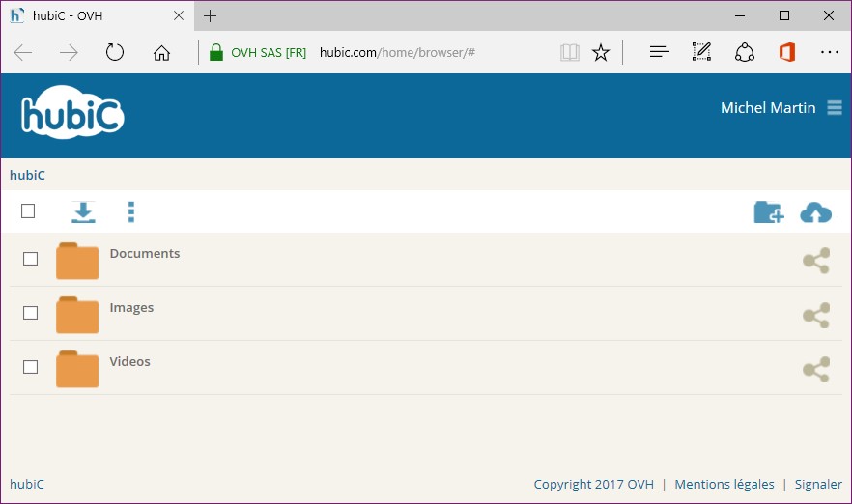
Task: Click the download icon in hubiC toolbar
Action: (x=83, y=212)
